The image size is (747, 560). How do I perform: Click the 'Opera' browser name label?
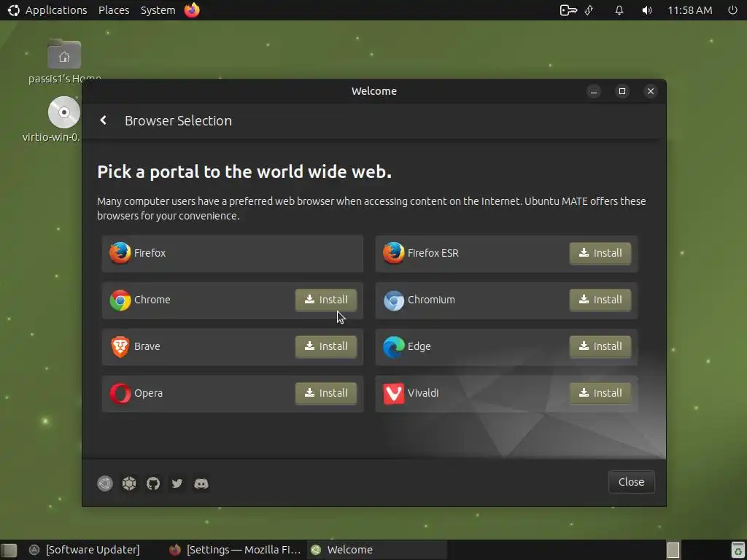(148, 393)
